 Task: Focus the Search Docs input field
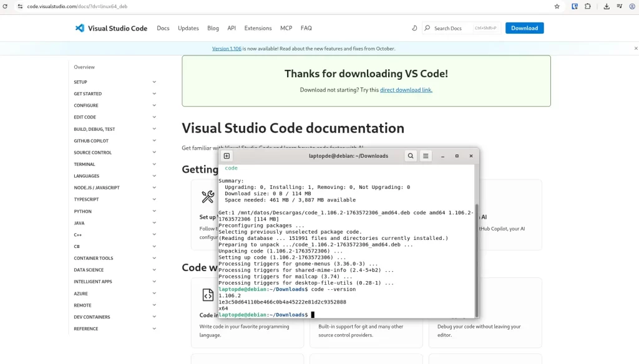tap(461, 28)
